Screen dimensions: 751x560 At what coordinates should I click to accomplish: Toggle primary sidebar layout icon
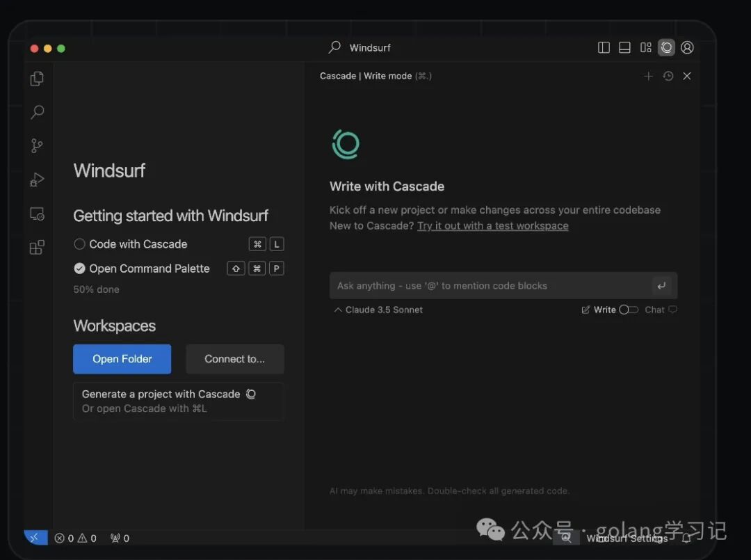point(604,47)
